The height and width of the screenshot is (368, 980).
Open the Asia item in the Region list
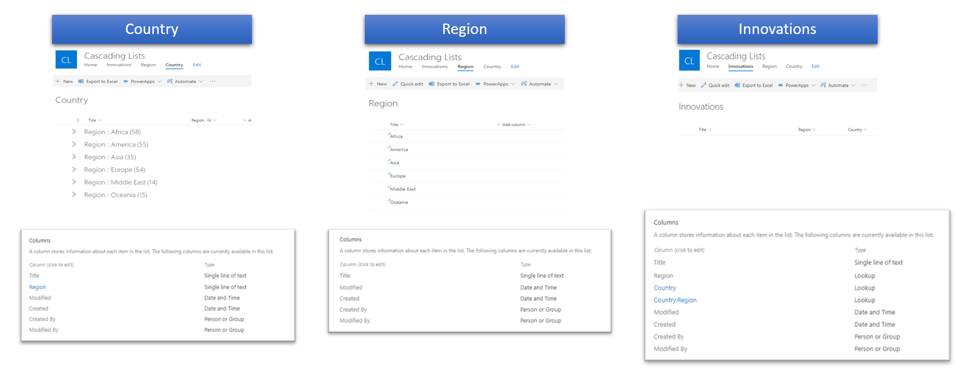394,162
